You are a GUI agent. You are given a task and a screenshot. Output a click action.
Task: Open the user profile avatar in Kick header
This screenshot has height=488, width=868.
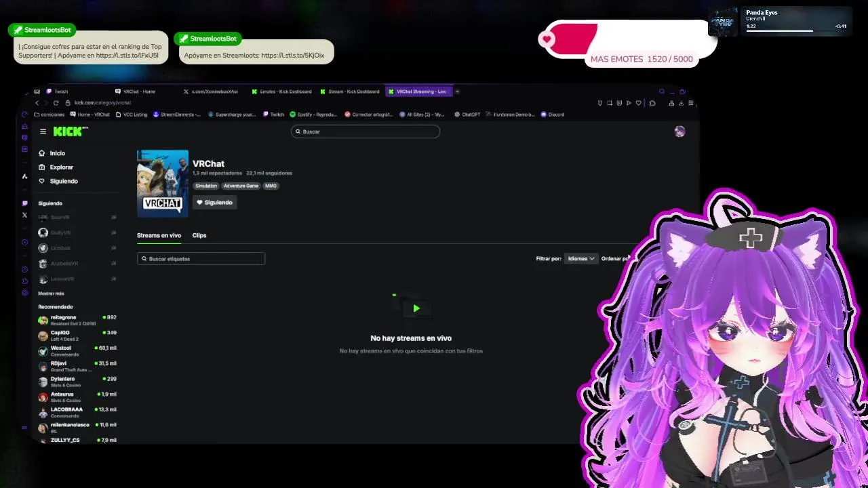(x=679, y=131)
